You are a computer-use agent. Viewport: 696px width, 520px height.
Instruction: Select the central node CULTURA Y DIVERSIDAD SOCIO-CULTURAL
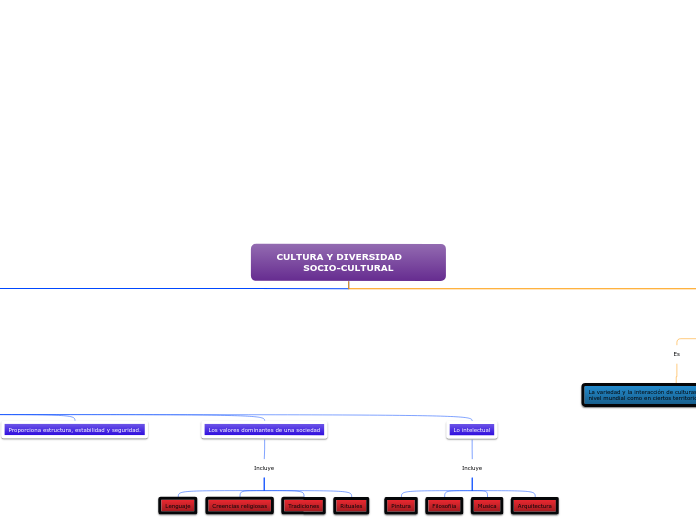point(348,262)
